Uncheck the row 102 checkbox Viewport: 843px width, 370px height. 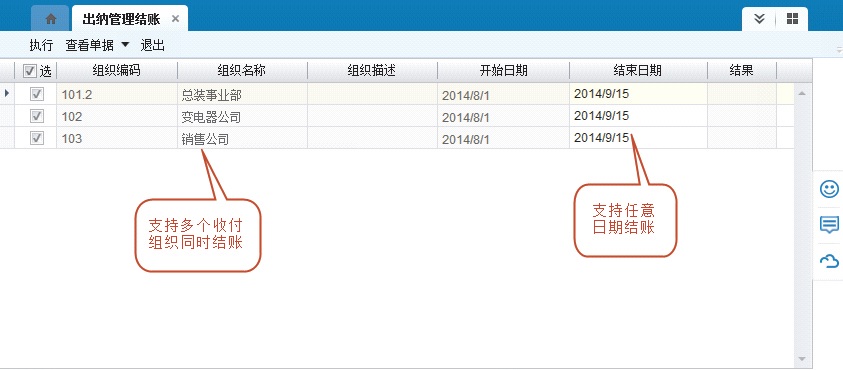[x=37, y=116]
